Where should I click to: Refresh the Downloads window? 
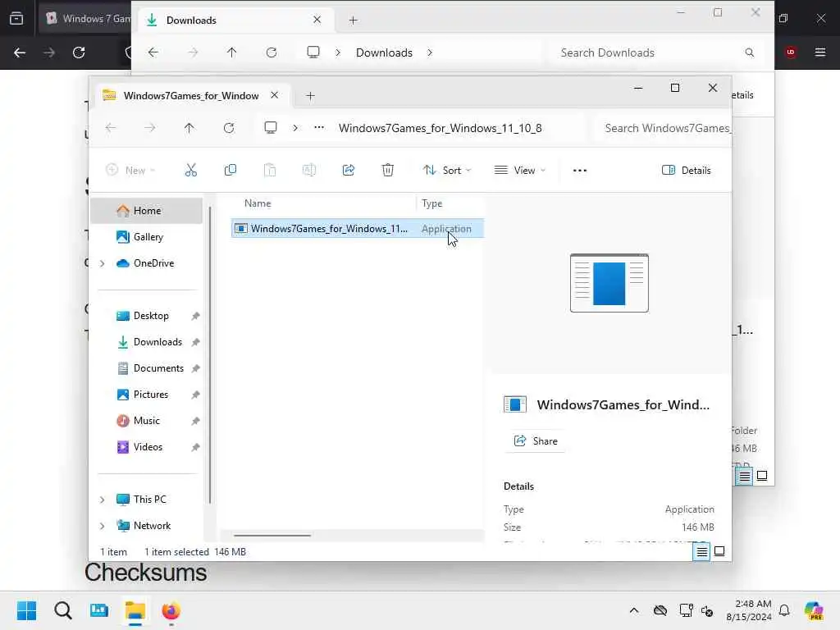tap(272, 52)
